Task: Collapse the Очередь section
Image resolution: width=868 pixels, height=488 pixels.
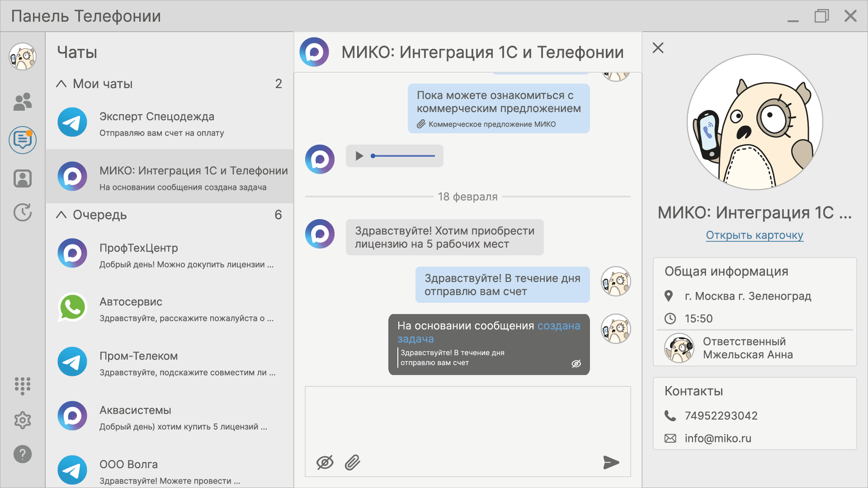Action: pyautogui.click(x=61, y=215)
